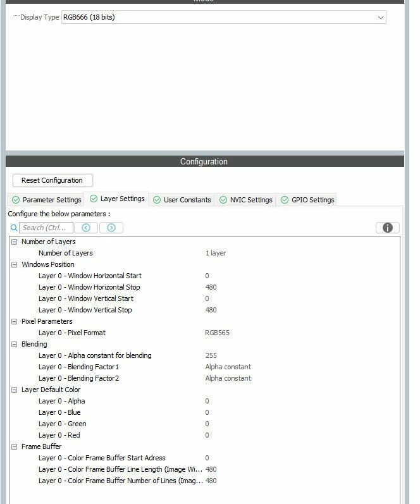Change Blending Factor1 Alpha constant value
The width and height of the screenshot is (420, 504).
(x=228, y=367)
